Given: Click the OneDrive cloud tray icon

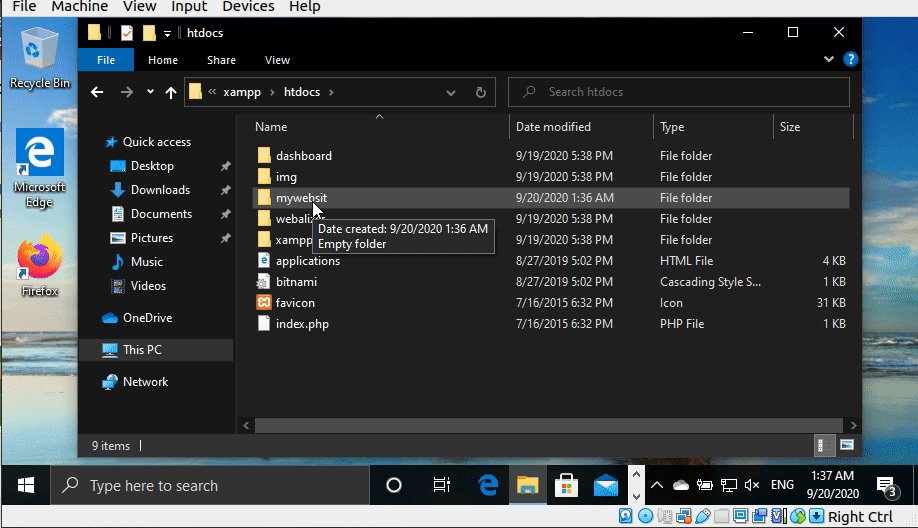Looking at the screenshot, I should 680,485.
